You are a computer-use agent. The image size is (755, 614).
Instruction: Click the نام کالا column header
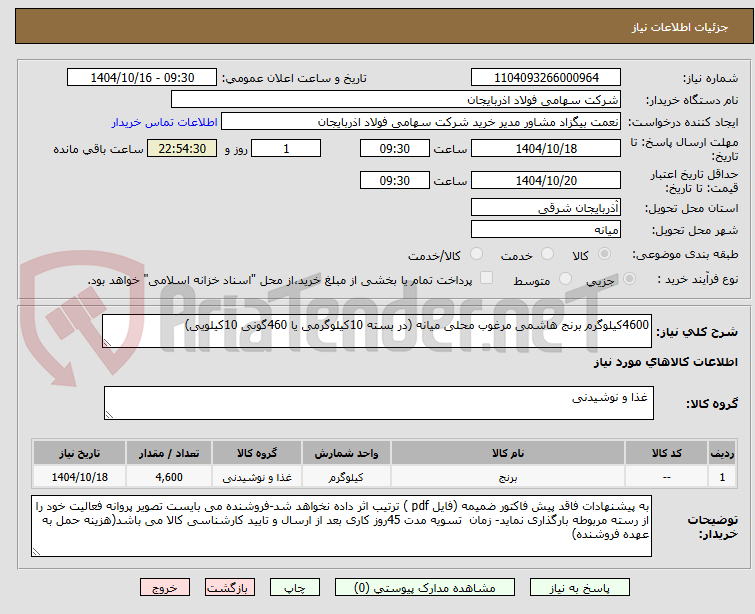coord(508,453)
